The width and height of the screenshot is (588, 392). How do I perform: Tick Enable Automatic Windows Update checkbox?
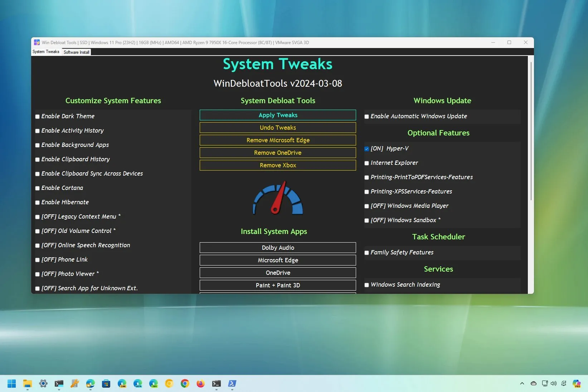tap(366, 116)
